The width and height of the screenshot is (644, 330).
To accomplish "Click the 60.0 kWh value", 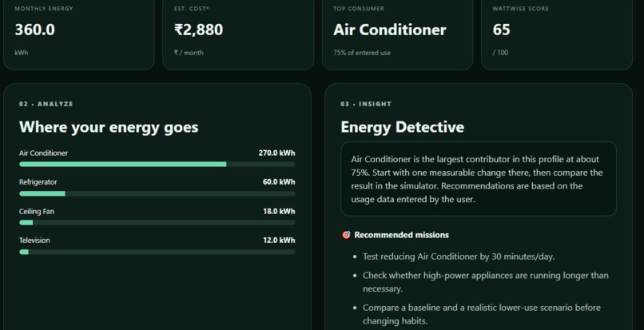I will coord(279,182).
